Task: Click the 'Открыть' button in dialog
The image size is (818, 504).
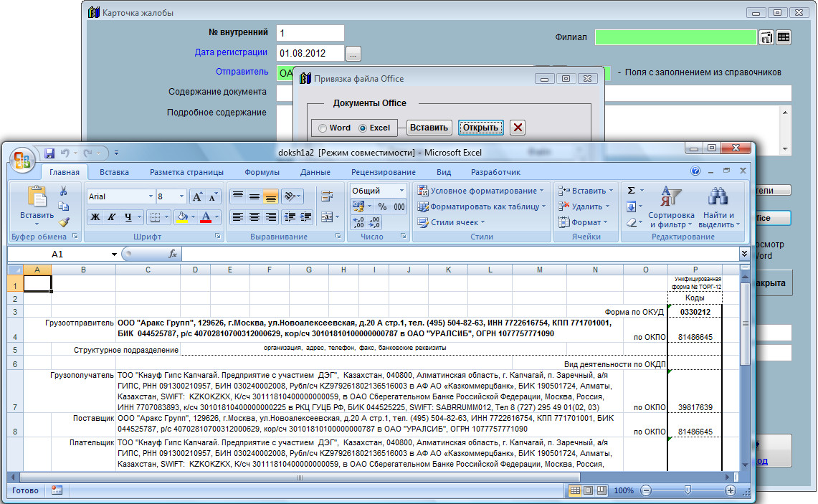Action: (480, 128)
